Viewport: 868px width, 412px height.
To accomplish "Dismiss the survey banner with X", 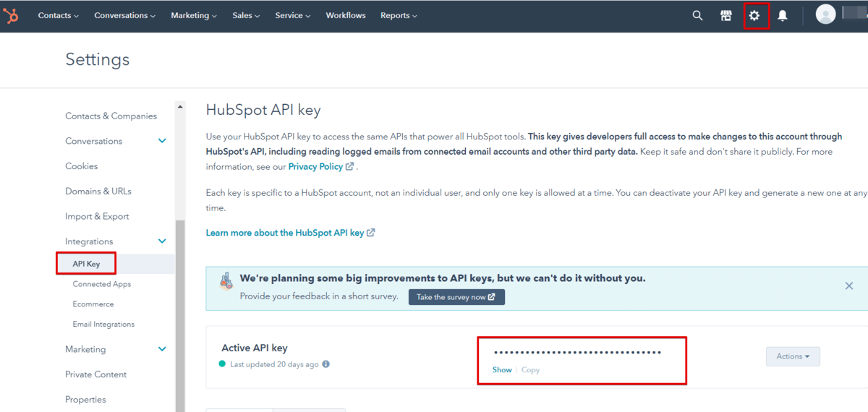I will [x=849, y=286].
